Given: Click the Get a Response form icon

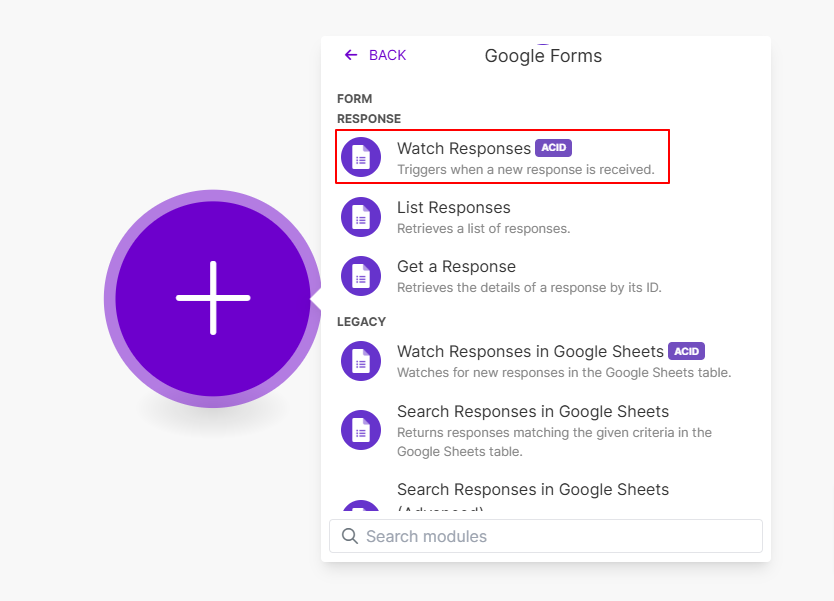Looking at the screenshot, I should [361, 276].
